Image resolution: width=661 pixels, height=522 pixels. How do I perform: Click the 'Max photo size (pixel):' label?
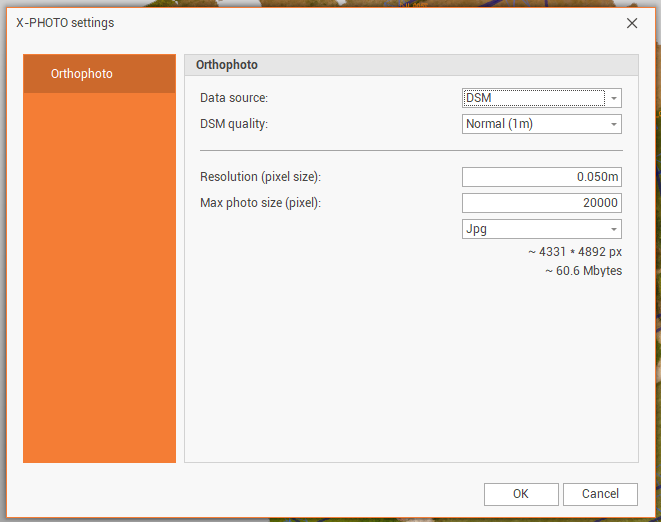point(260,203)
